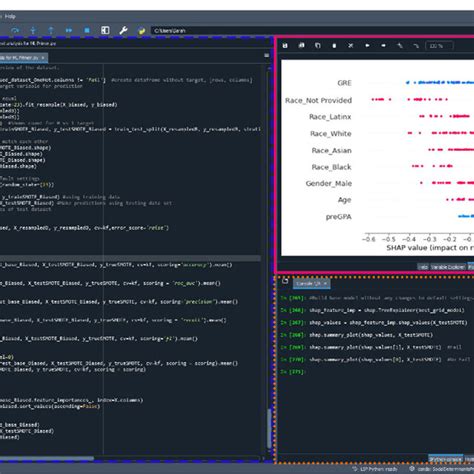
Task: Click the preGPA plot label
Action: tap(339, 217)
